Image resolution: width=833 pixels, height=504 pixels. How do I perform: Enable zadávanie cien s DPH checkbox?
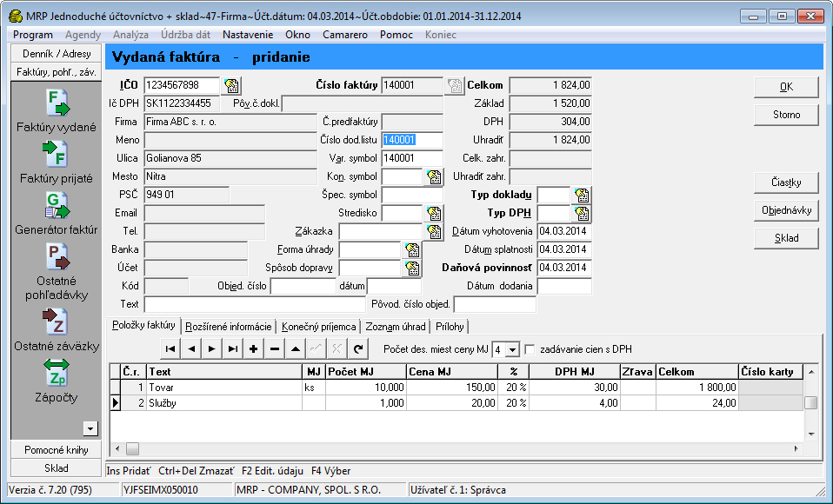(531, 349)
